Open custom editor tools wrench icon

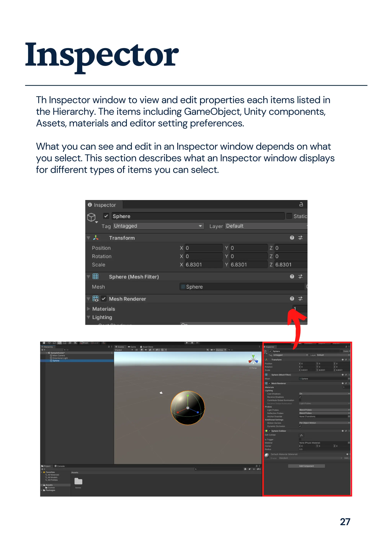point(75,343)
